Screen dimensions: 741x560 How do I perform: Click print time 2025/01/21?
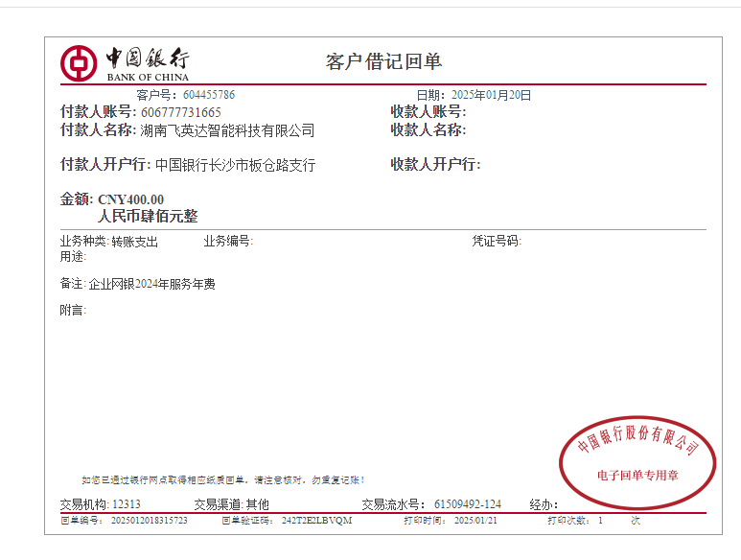coord(475,521)
